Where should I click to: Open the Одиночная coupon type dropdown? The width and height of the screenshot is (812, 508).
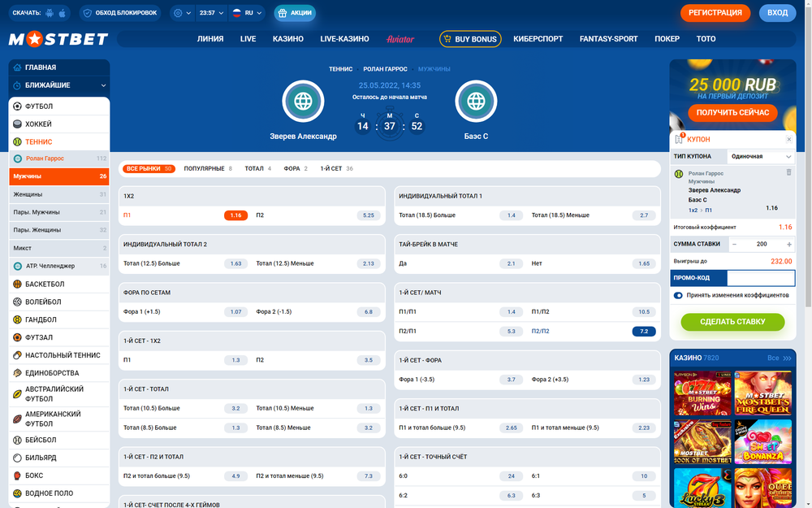[x=760, y=157]
